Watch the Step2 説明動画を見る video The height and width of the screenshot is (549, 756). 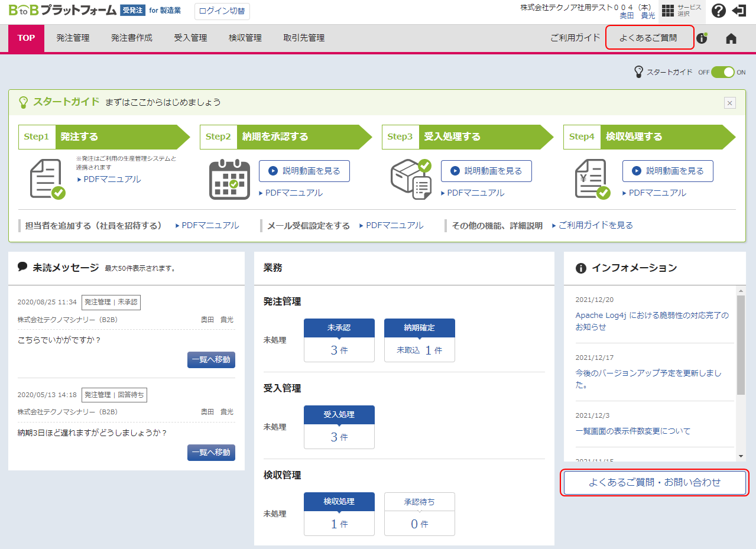coord(304,171)
